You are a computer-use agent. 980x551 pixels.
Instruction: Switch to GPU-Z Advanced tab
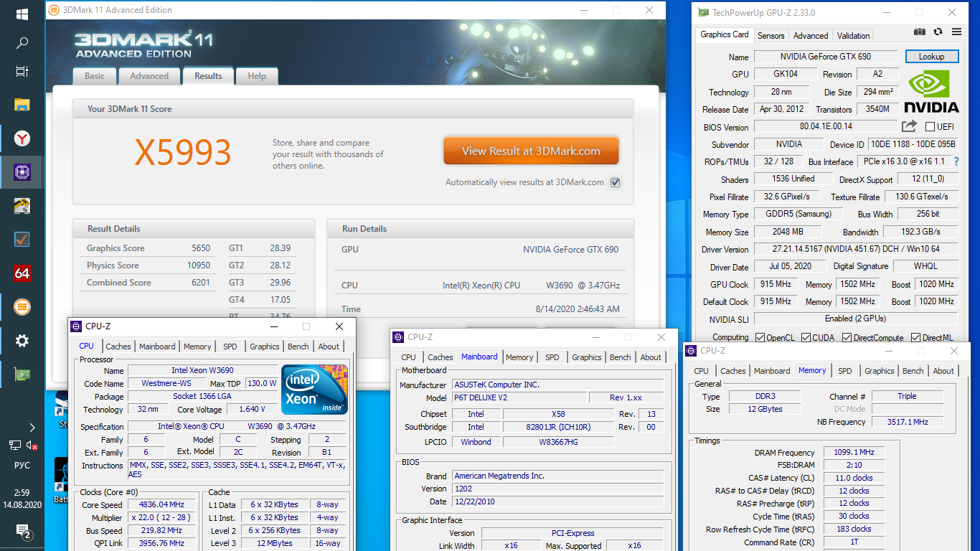811,35
